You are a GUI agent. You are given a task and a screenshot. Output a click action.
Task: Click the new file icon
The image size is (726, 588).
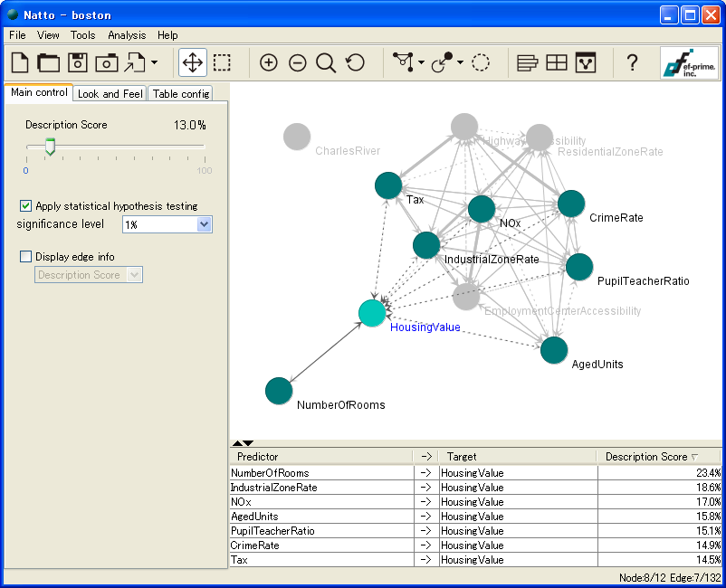coord(20,62)
